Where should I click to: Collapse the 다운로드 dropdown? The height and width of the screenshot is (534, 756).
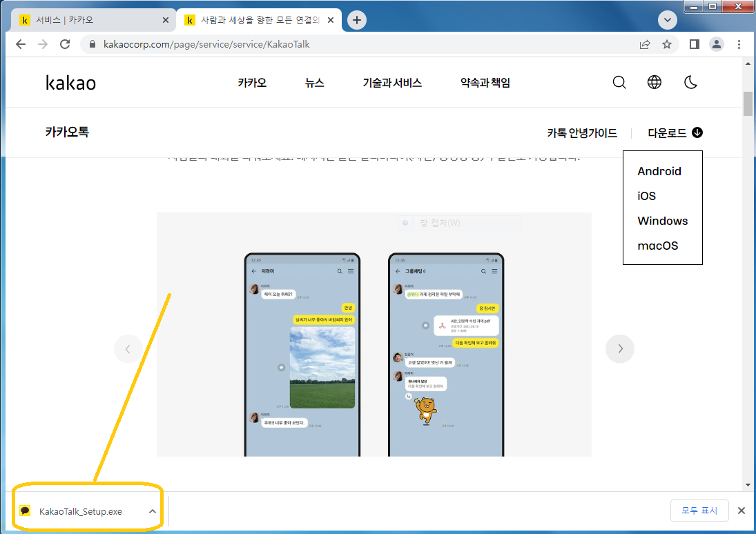(675, 133)
